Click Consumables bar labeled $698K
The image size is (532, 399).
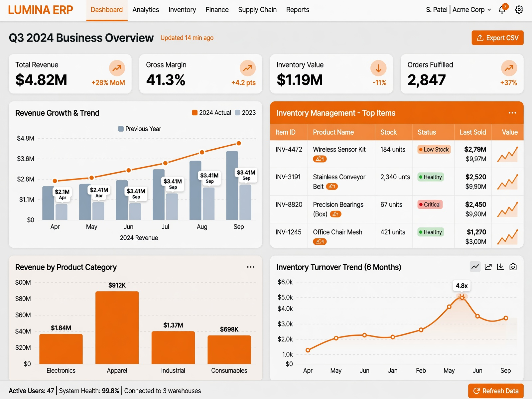(229, 349)
